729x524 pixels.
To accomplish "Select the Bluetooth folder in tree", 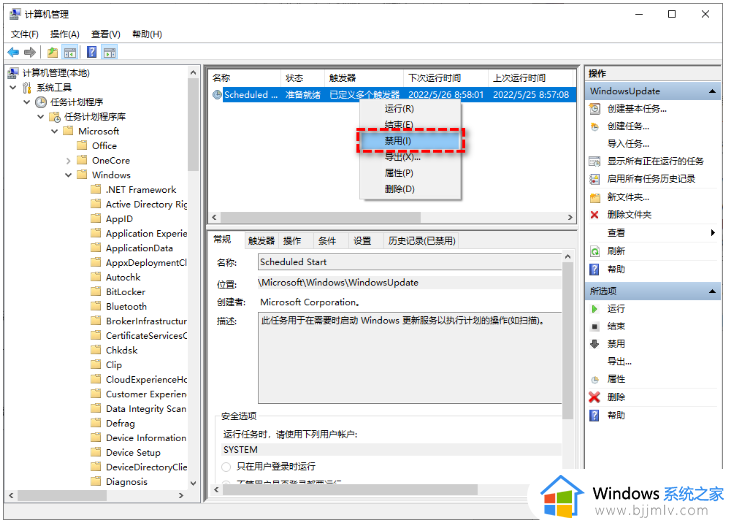I will 126,307.
